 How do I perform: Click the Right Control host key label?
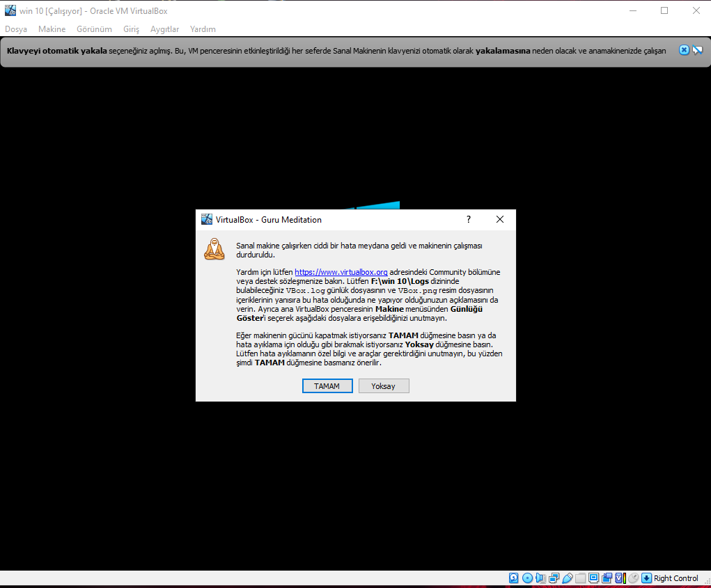(x=676, y=578)
